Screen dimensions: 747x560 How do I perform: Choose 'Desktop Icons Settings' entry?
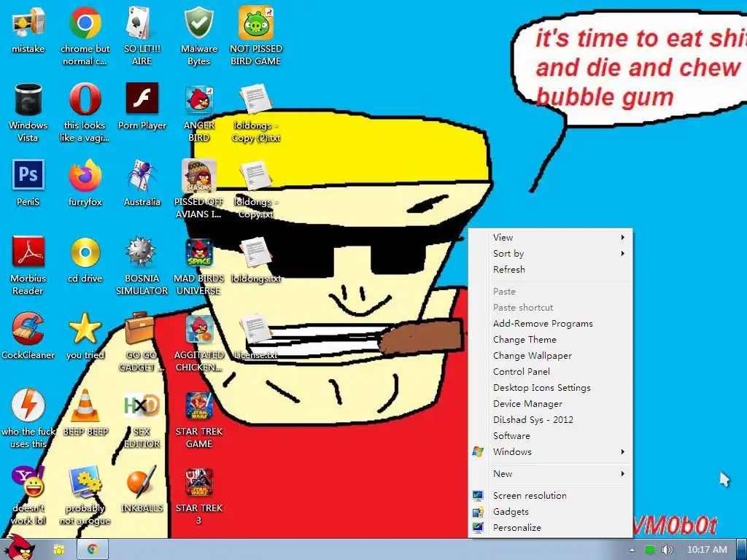550,388
